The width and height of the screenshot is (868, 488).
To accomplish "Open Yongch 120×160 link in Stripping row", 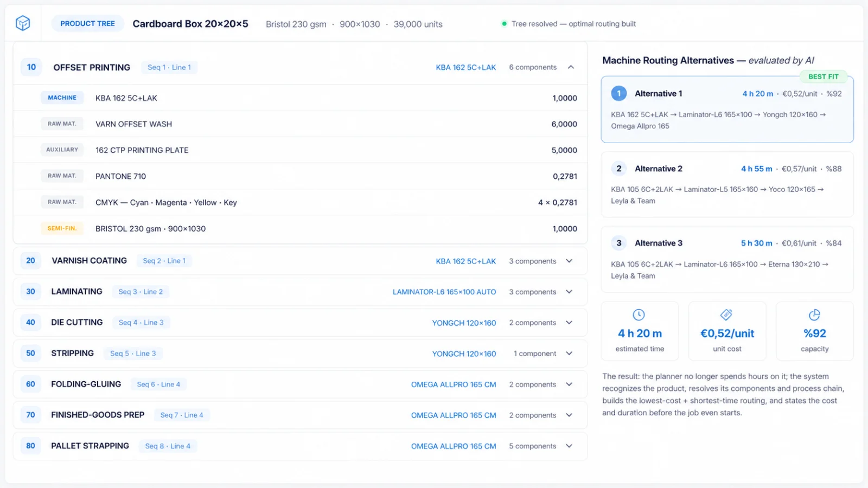I will click(x=464, y=354).
